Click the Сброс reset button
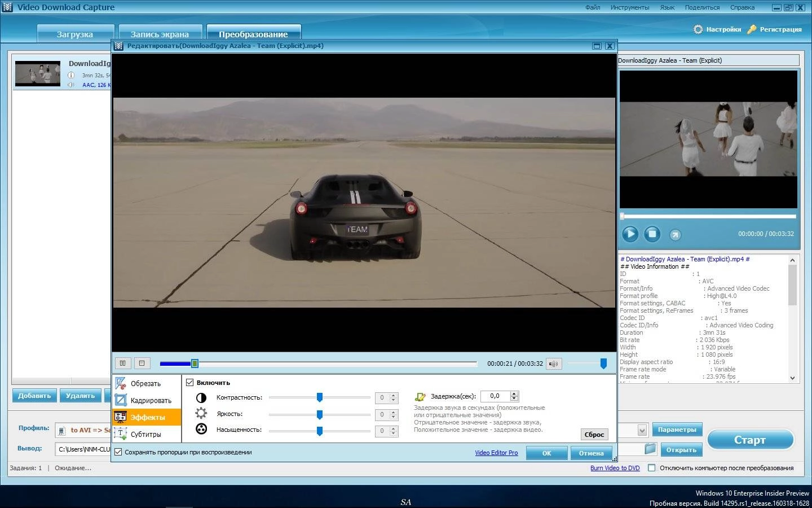The width and height of the screenshot is (812, 508). pyautogui.click(x=594, y=435)
